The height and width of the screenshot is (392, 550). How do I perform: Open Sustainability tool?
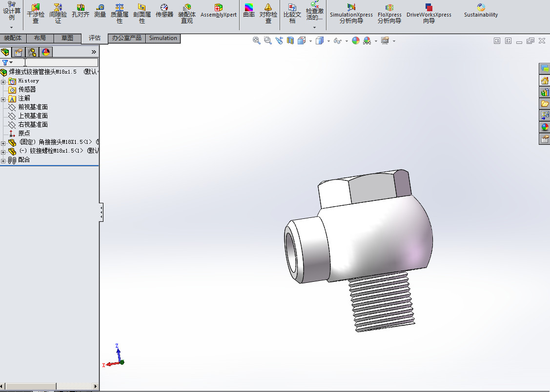click(x=481, y=11)
